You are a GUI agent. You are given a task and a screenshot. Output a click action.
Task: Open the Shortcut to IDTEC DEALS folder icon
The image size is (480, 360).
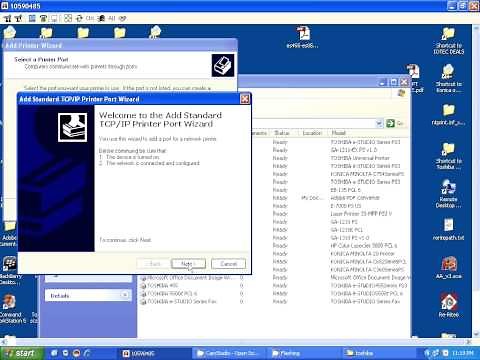pos(449,40)
